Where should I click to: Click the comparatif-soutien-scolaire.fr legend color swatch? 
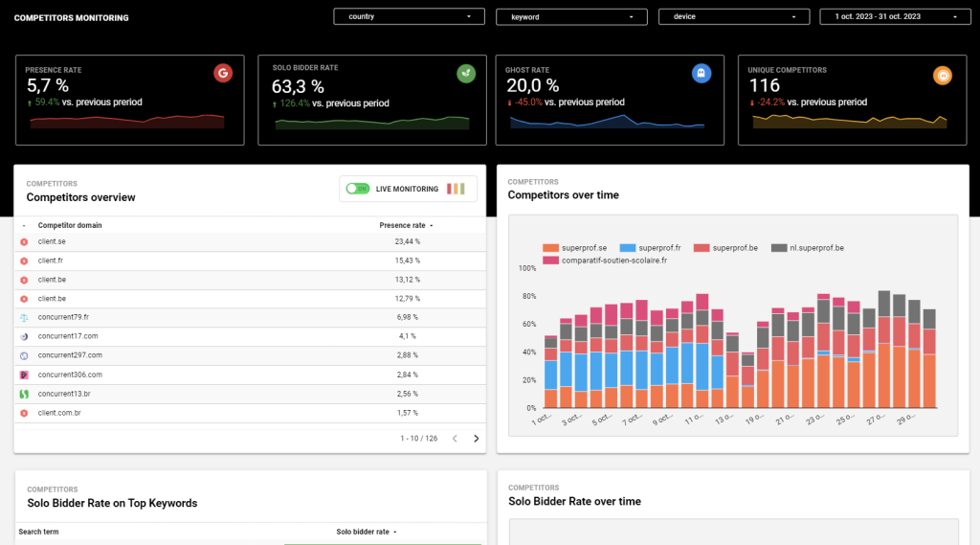(550, 260)
